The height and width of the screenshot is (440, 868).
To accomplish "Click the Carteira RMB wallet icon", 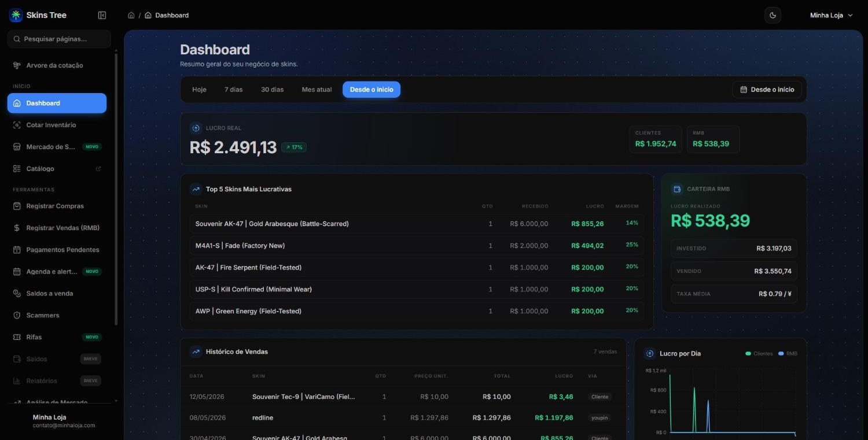I will coord(676,189).
